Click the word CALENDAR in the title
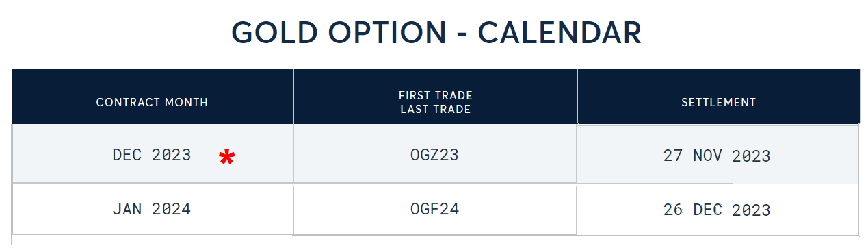This screenshot has height=248, width=868. click(x=560, y=33)
